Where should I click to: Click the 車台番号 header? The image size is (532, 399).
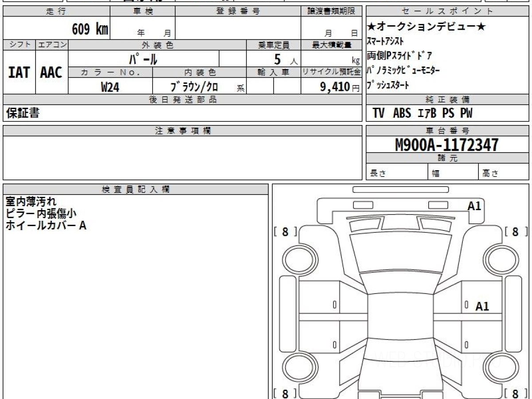(x=447, y=131)
